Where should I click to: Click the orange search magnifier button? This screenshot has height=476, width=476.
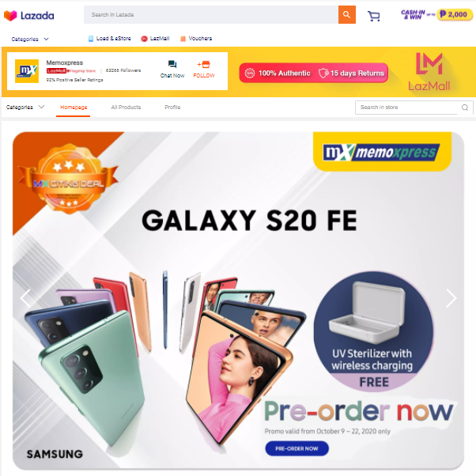[x=346, y=14]
